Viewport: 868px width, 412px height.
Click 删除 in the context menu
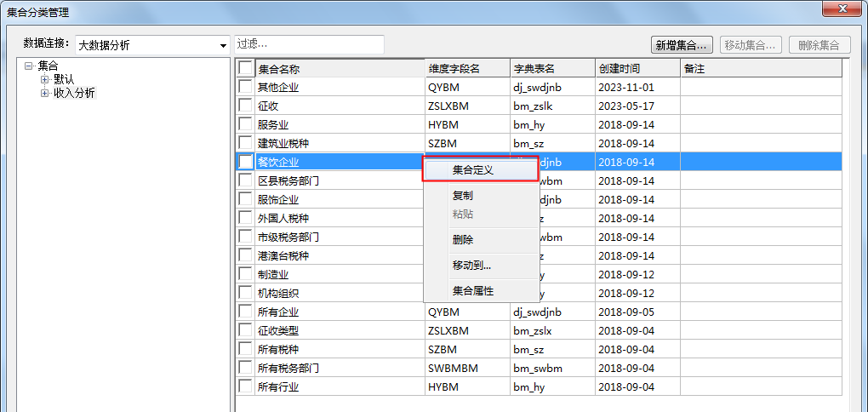(463, 240)
